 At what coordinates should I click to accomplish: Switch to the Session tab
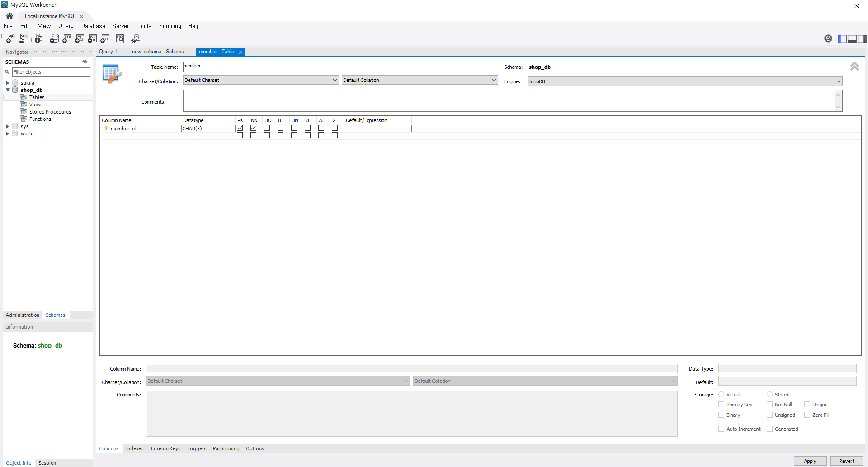point(47,463)
